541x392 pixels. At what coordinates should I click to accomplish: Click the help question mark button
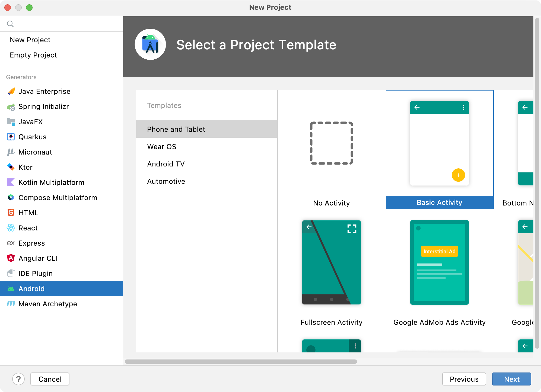coord(18,379)
